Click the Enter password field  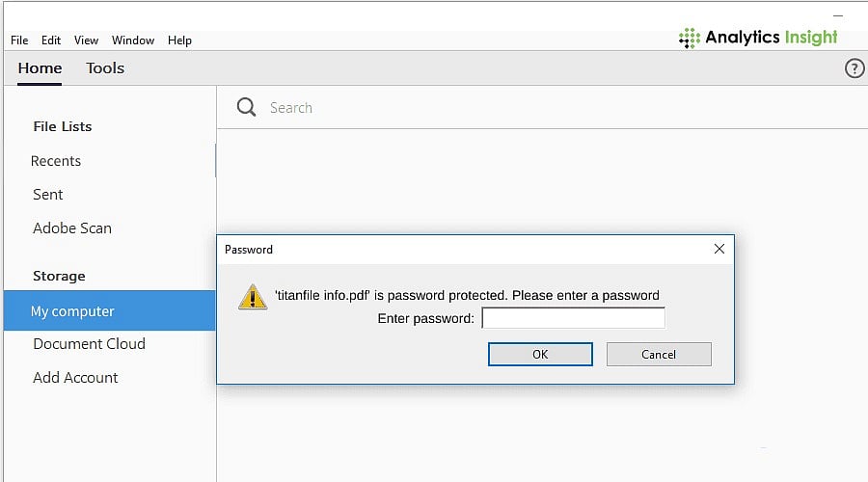pyautogui.click(x=574, y=318)
